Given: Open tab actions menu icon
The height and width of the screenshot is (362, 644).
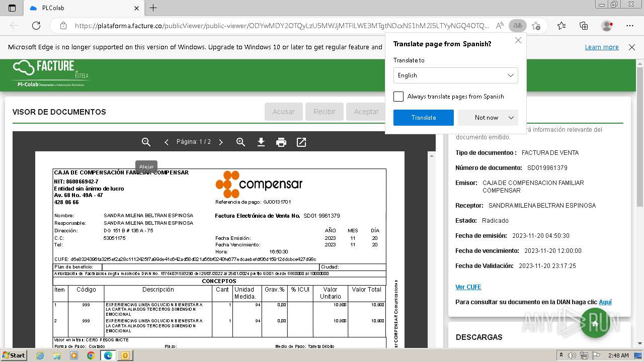Looking at the screenshot, I should [12, 8].
